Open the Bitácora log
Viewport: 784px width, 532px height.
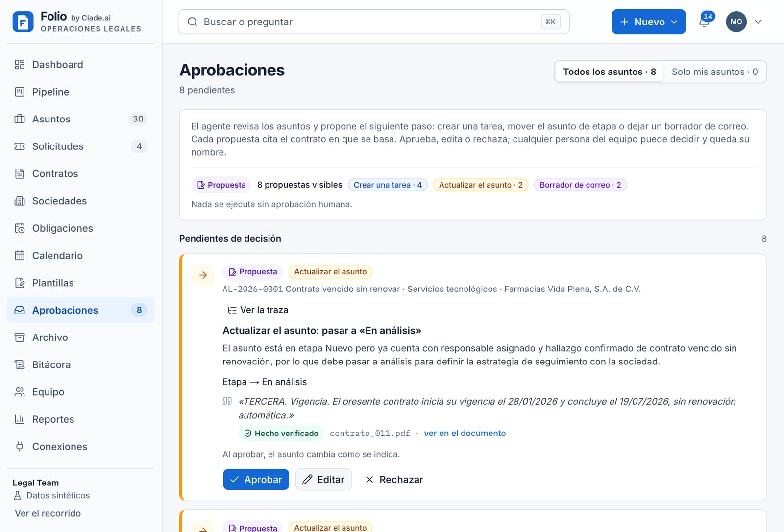click(x=81, y=365)
